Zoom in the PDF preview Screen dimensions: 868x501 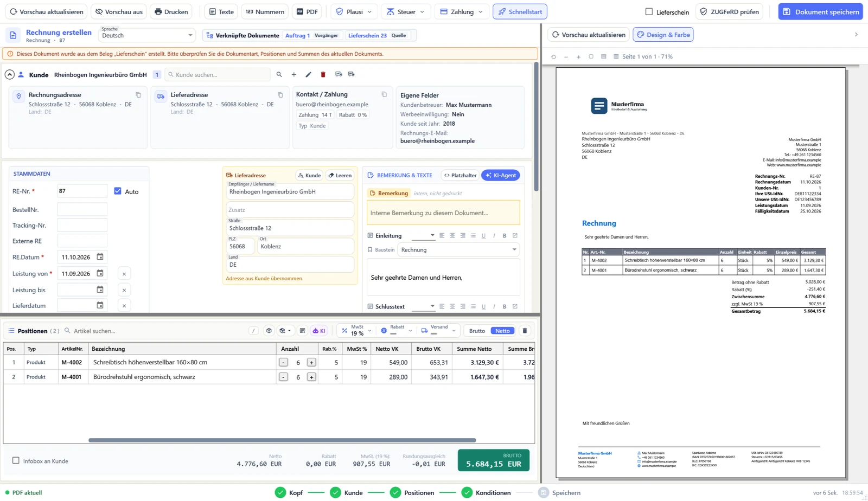(578, 56)
